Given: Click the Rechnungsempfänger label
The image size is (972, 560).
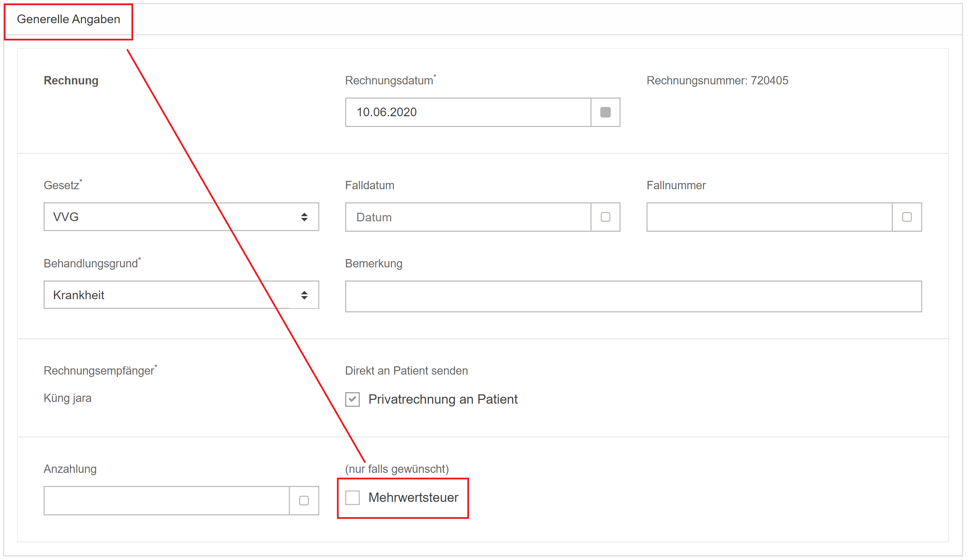Looking at the screenshot, I should tap(100, 370).
